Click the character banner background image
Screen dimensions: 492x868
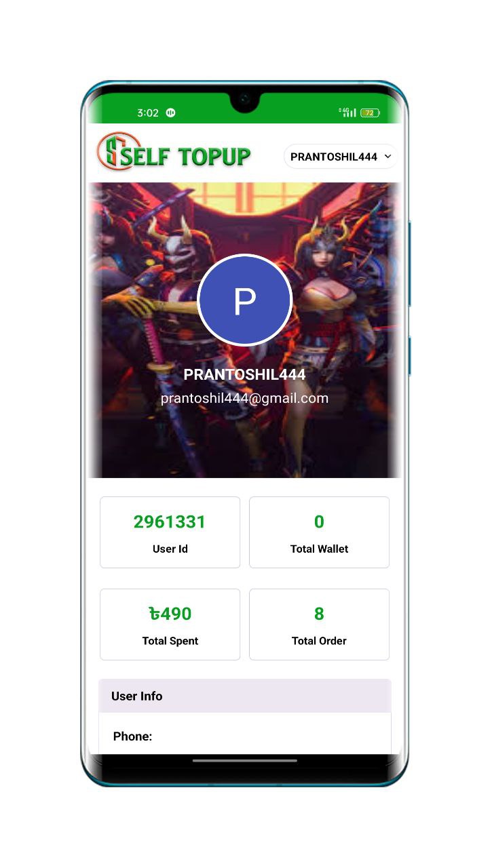pyautogui.click(x=244, y=330)
